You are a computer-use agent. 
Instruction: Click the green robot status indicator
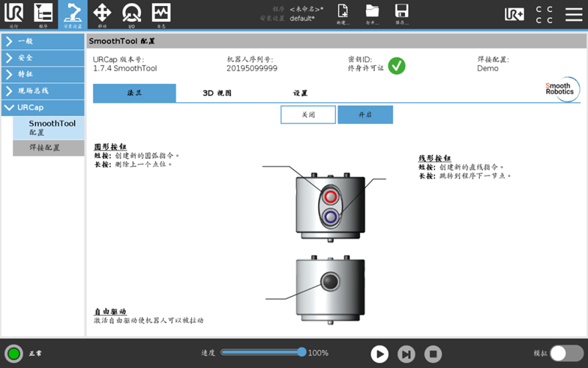[14, 354]
